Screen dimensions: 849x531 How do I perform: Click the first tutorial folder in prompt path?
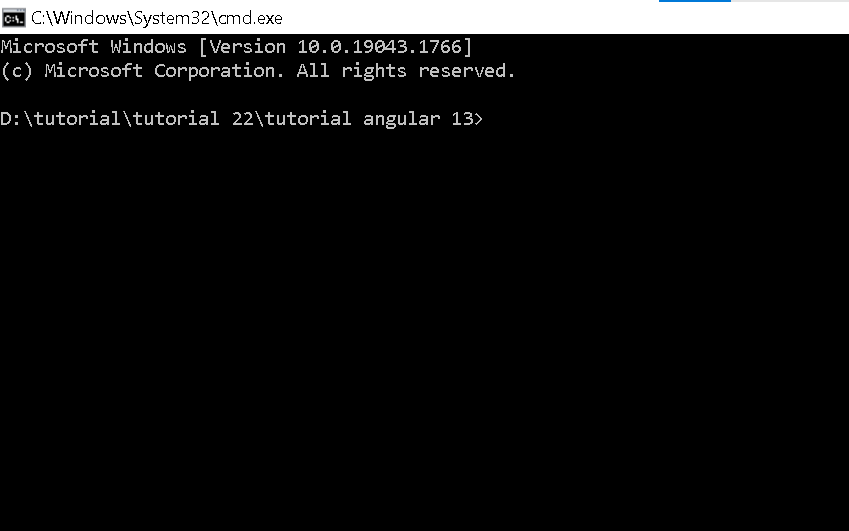(77, 119)
